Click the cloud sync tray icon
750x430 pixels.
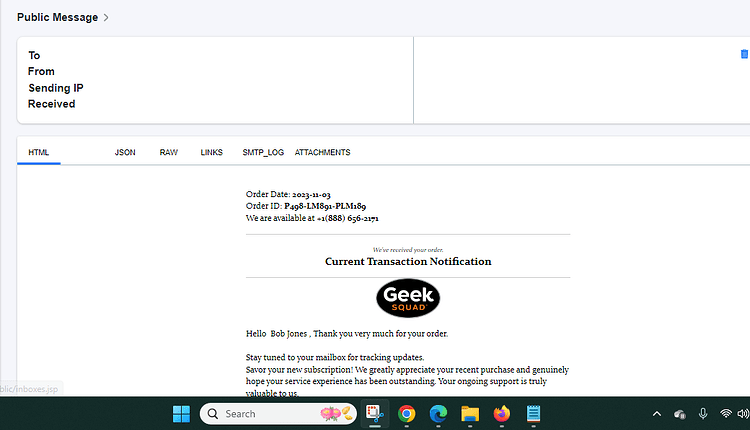tap(680, 414)
